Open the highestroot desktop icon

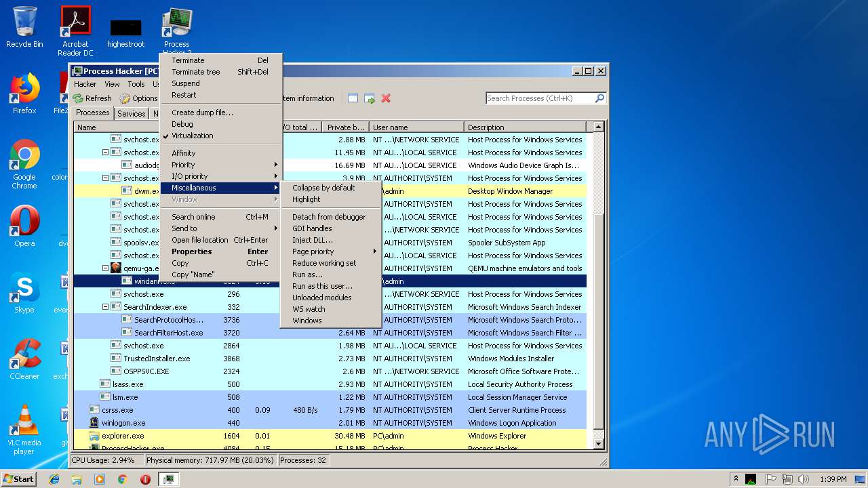(x=126, y=31)
